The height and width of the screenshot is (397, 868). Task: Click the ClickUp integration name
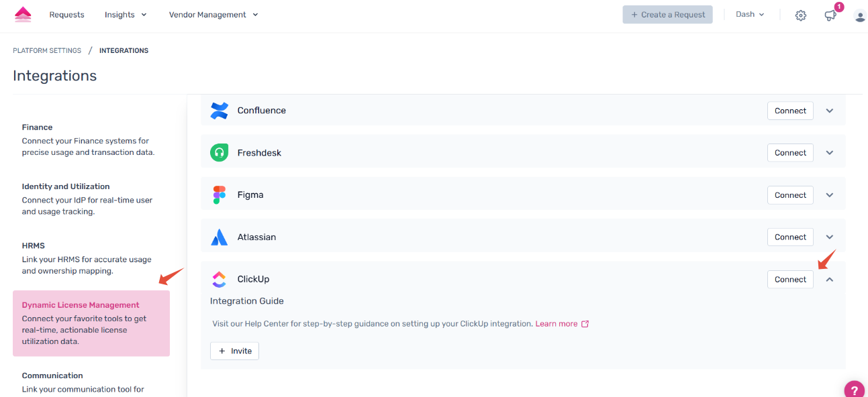point(254,279)
